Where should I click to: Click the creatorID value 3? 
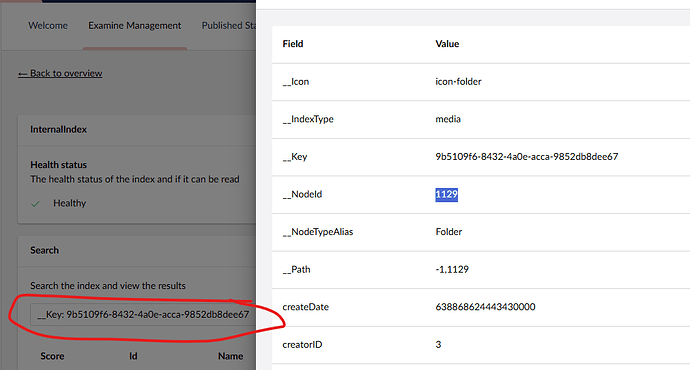438,344
